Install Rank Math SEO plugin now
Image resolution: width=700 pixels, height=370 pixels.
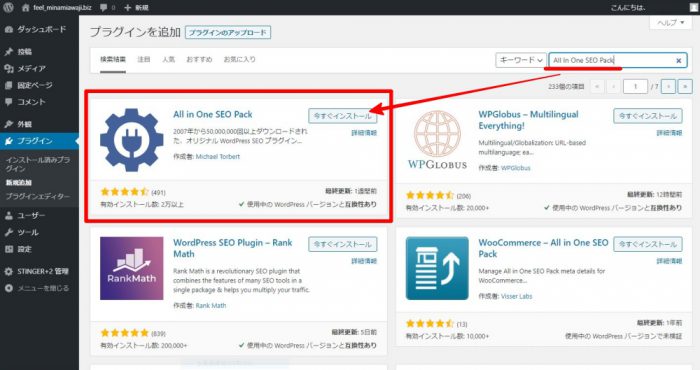click(342, 245)
